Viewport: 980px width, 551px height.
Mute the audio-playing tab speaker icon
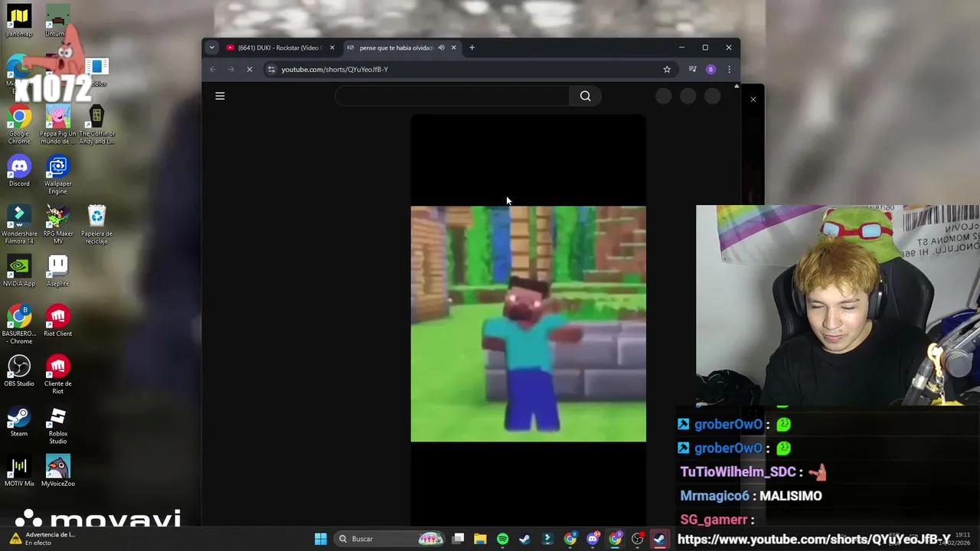click(x=441, y=47)
